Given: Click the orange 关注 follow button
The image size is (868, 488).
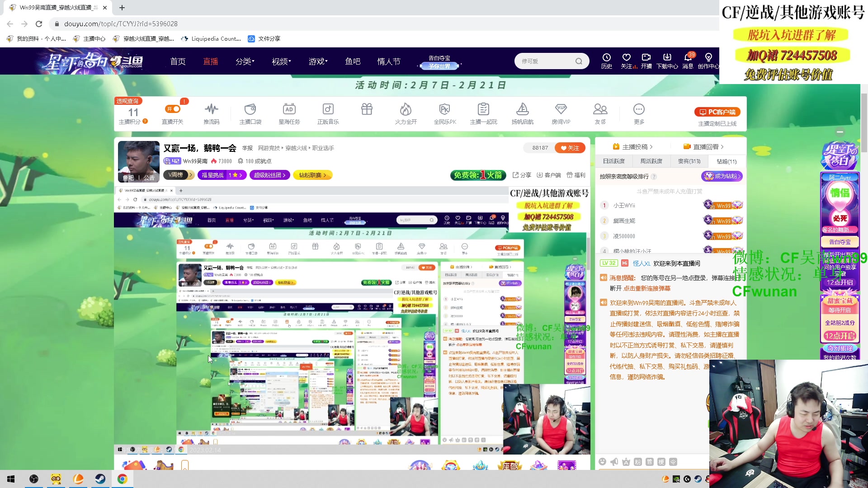Looking at the screenshot, I should 570,148.
